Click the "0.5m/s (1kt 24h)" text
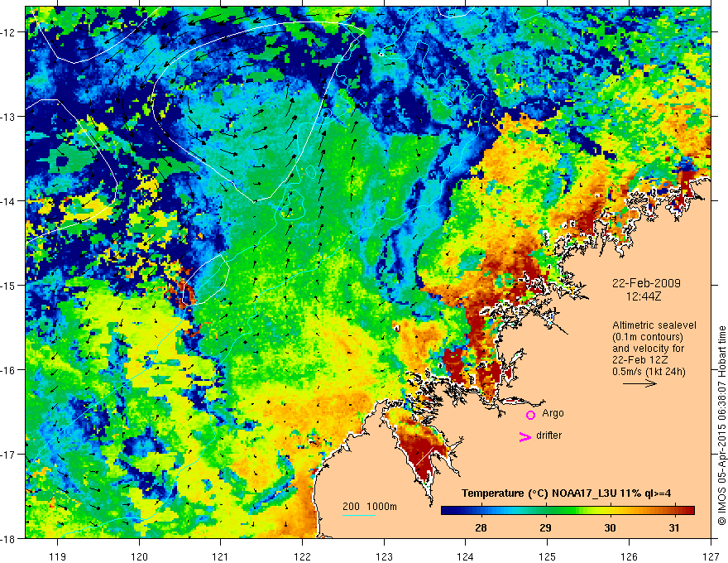 (649, 372)
